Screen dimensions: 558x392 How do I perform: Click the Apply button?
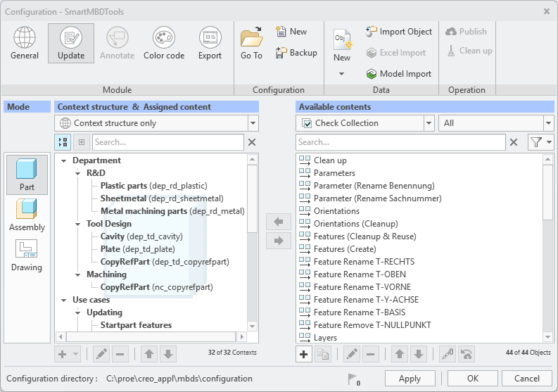point(410,379)
